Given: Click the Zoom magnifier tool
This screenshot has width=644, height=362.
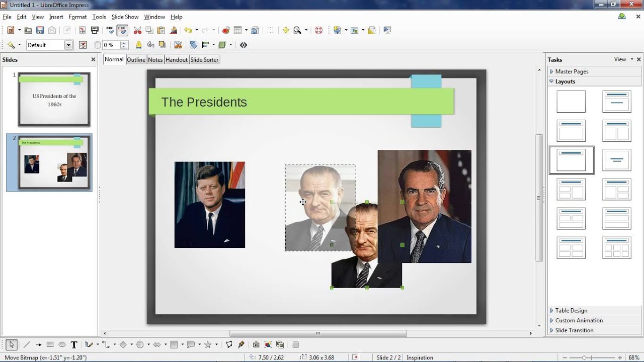Looking at the screenshot, I should tap(297, 30).
